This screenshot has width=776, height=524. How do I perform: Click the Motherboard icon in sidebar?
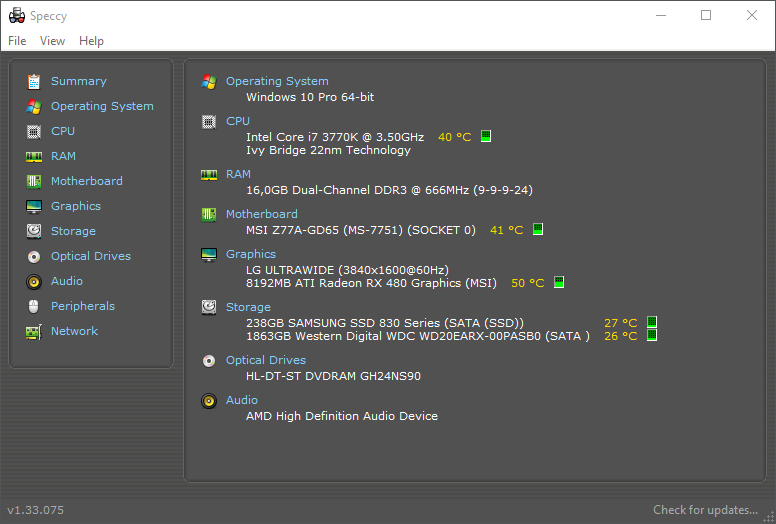click(x=34, y=182)
